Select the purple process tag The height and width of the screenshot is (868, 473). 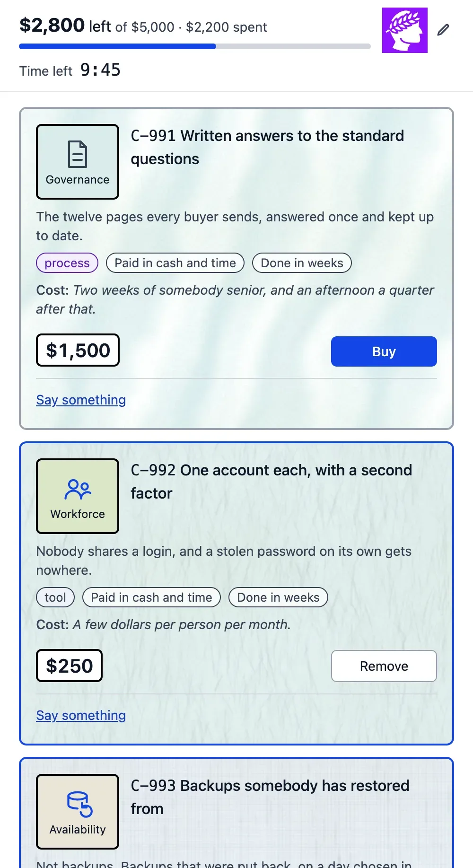[x=67, y=263]
